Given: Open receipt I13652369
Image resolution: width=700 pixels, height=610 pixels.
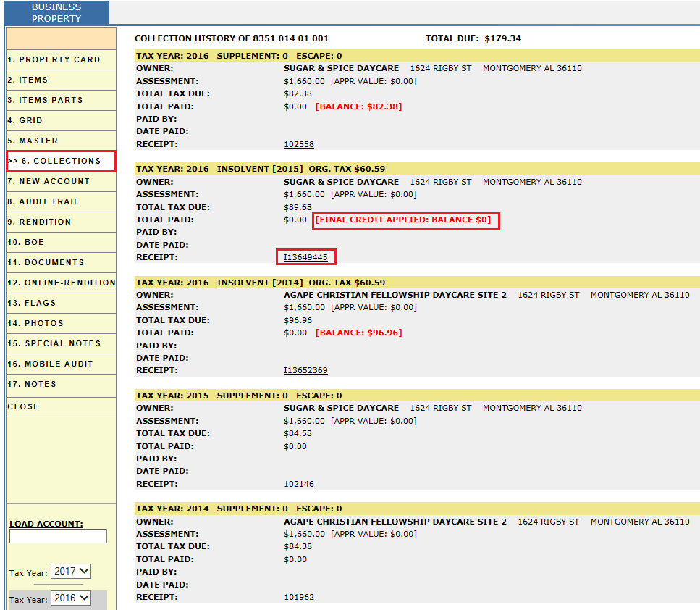Looking at the screenshot, I should 305,370.
